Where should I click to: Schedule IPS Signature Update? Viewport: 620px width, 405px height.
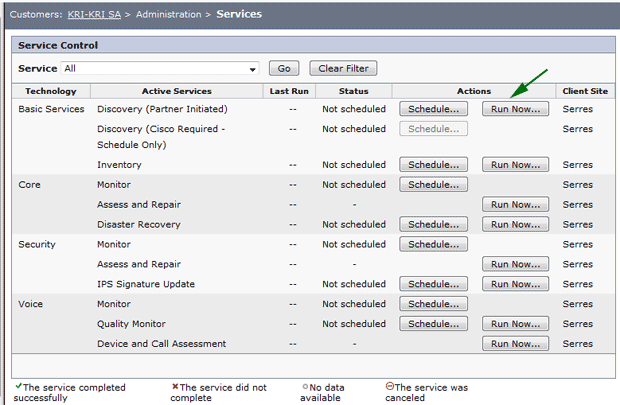[x=433, y=284]
